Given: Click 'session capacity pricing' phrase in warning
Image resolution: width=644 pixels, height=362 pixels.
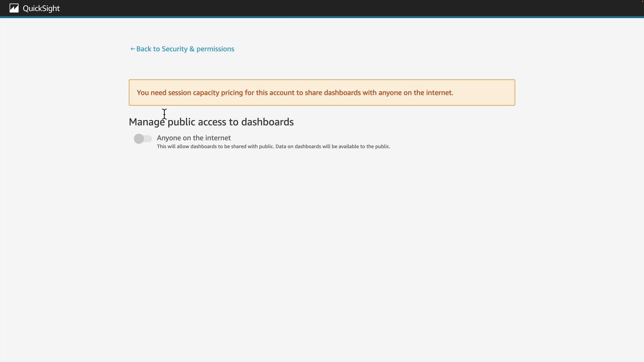Looking at the screenshot, I should [x=205, y=93].
